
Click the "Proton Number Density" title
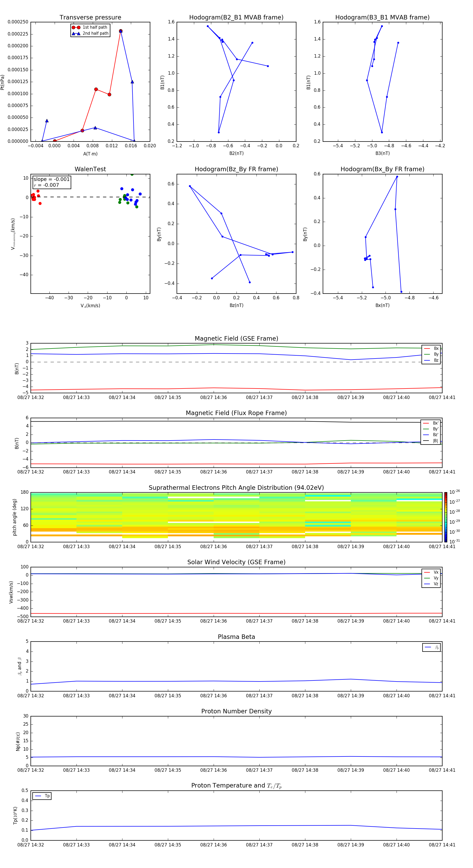236,711
